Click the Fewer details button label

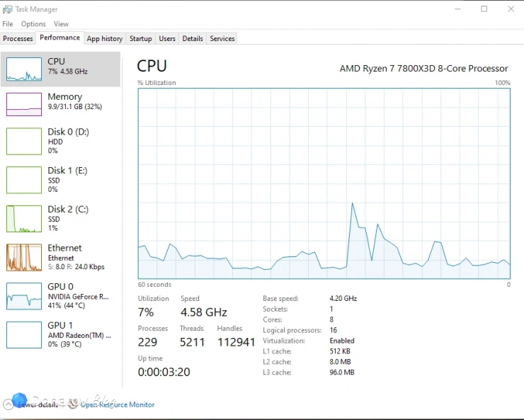pyautogui.click(x=38, y=404)
